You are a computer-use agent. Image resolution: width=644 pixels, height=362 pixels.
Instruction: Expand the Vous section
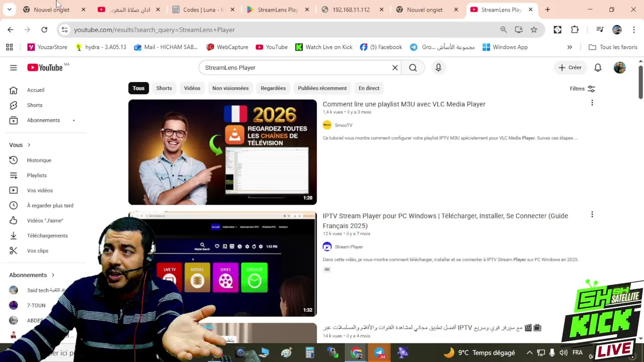click(20, 145)
